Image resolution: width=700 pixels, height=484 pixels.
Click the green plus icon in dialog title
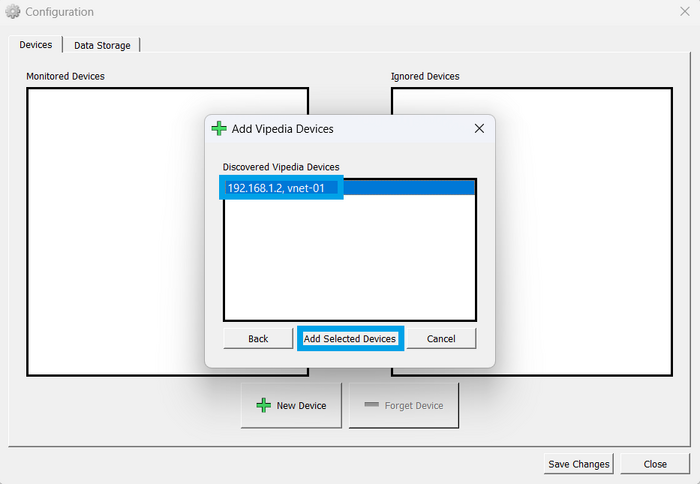coord(219,129)
